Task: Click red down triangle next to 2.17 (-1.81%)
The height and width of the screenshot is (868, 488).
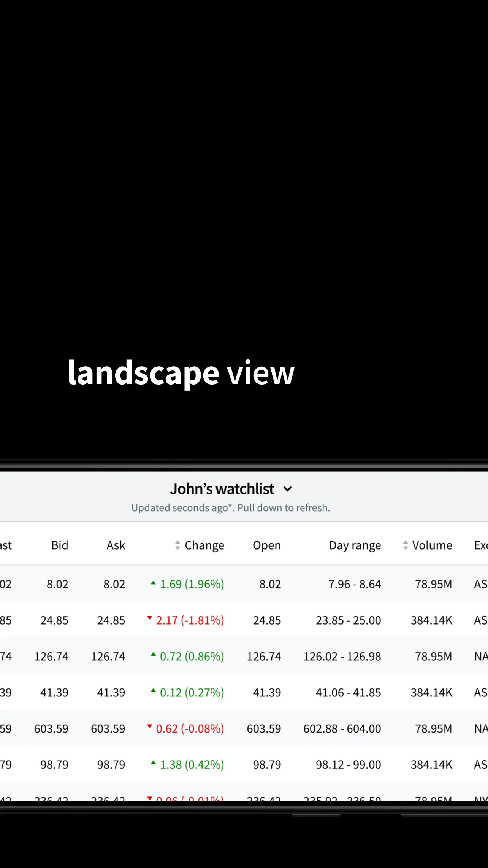Action: 150,618
